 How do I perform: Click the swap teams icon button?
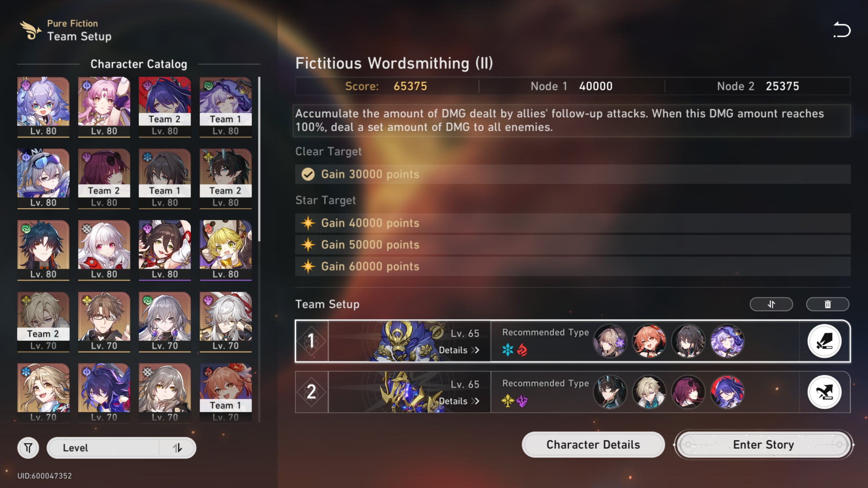coord(771,304)
